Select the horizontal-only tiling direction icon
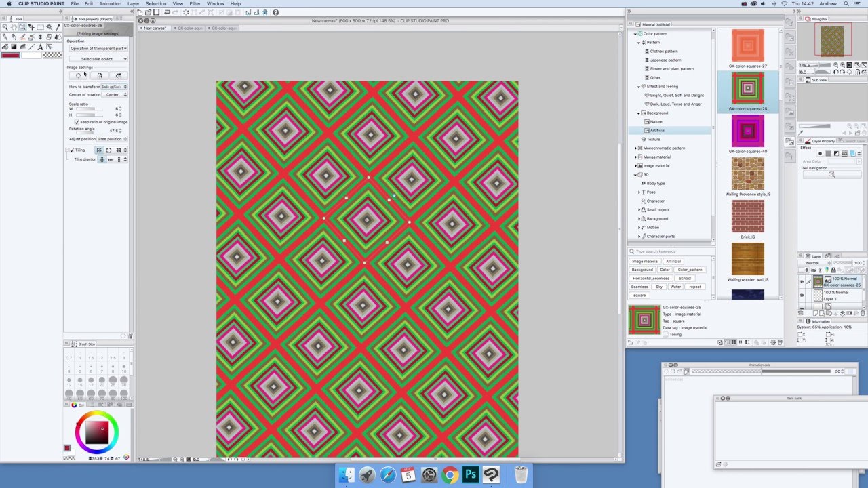Image resolution: width=868 pixels, height=488 pixels. (110, 159)
